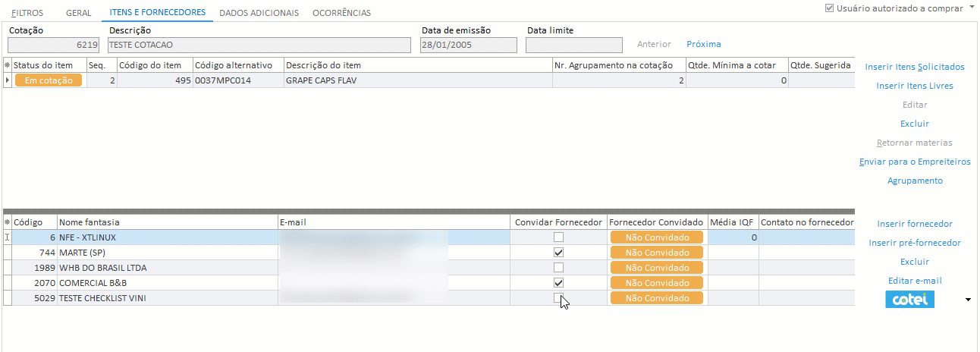Click the Não Convidado badge for MARTE (SP)

click(x=656, y=253)
